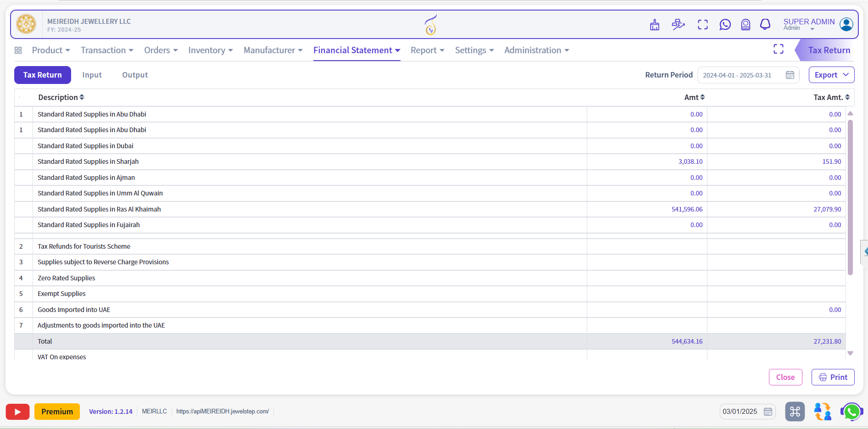Click the 3,038.10 amount cell
The width and height of the screenshot is (868, 429).
click(x=647, y=162)
